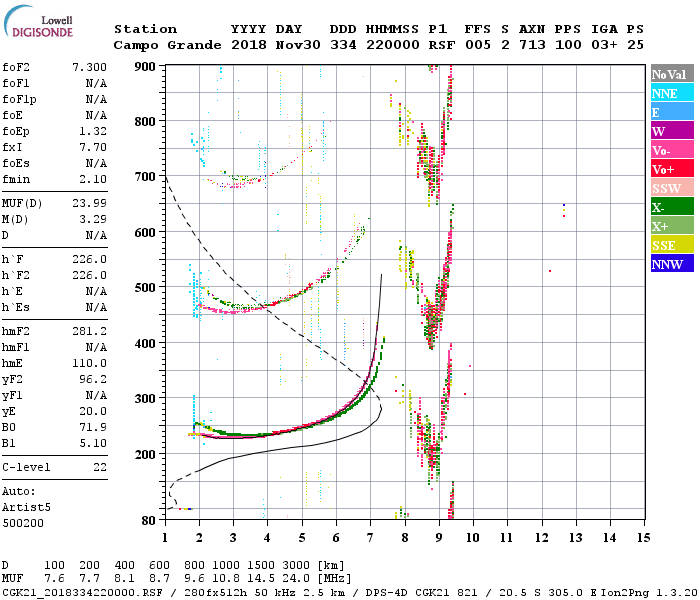Click the fxI value 7.70
Image resolution: width=700 pixels, height=600 pixels.
(x=93, y=147)
